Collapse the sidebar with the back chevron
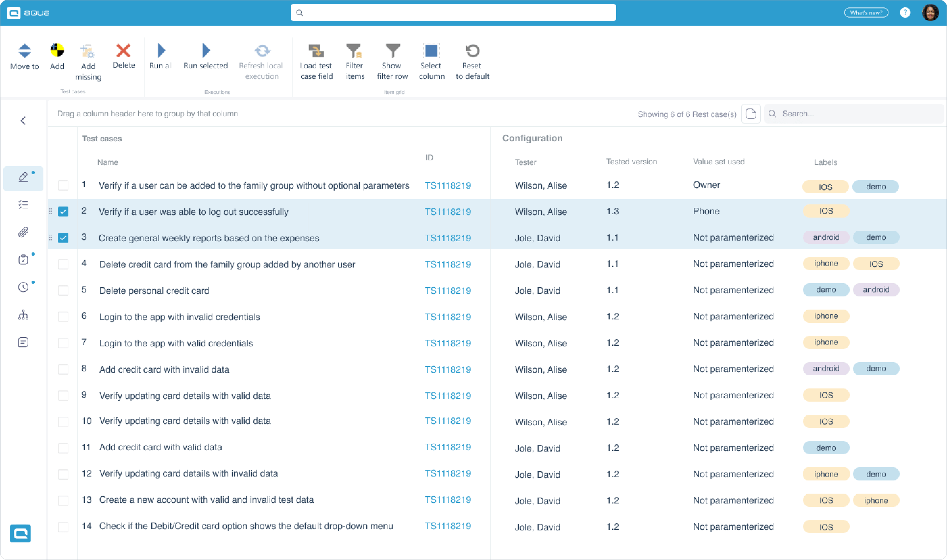 click(x=23, y=120)
